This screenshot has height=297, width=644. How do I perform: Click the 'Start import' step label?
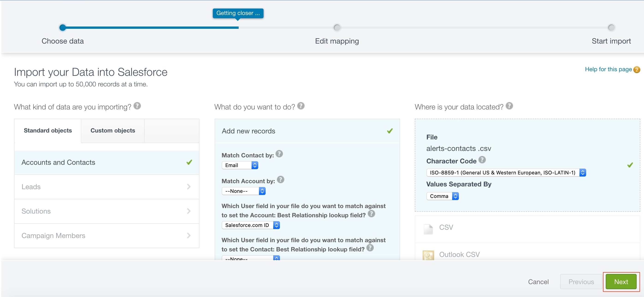(611, 41)
